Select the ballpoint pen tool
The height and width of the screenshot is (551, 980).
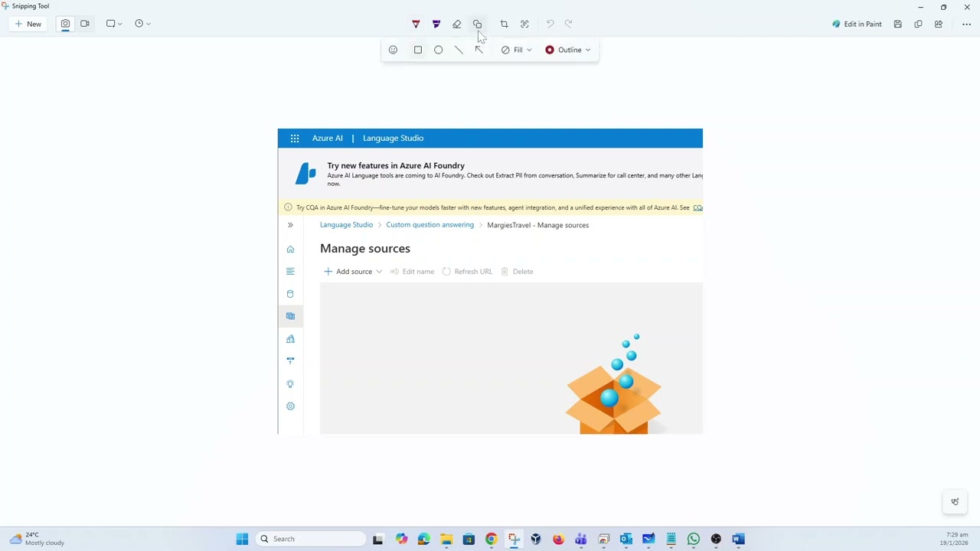click(x=416, y=24)
